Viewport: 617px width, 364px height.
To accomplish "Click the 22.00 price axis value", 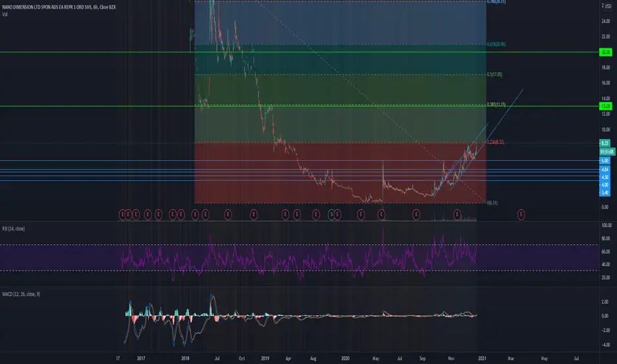I will [606, 36].
